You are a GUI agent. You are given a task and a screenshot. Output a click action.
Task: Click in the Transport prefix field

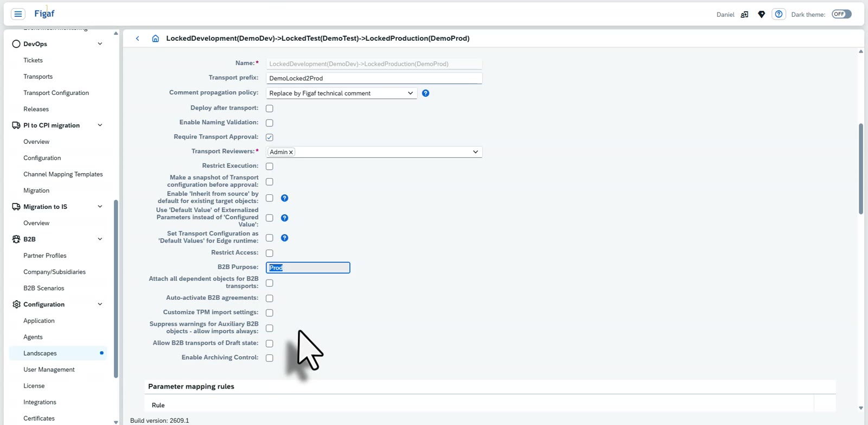pos(374,78)
